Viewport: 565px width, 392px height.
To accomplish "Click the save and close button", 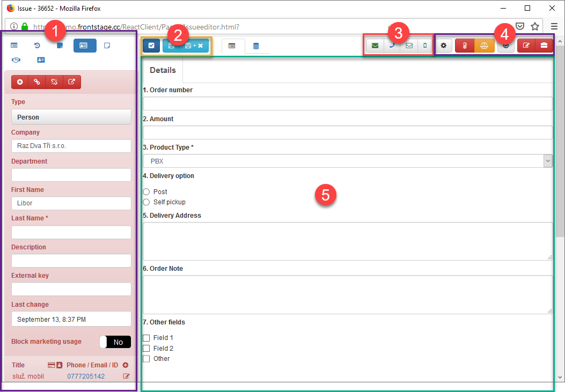I will (194, 46).
